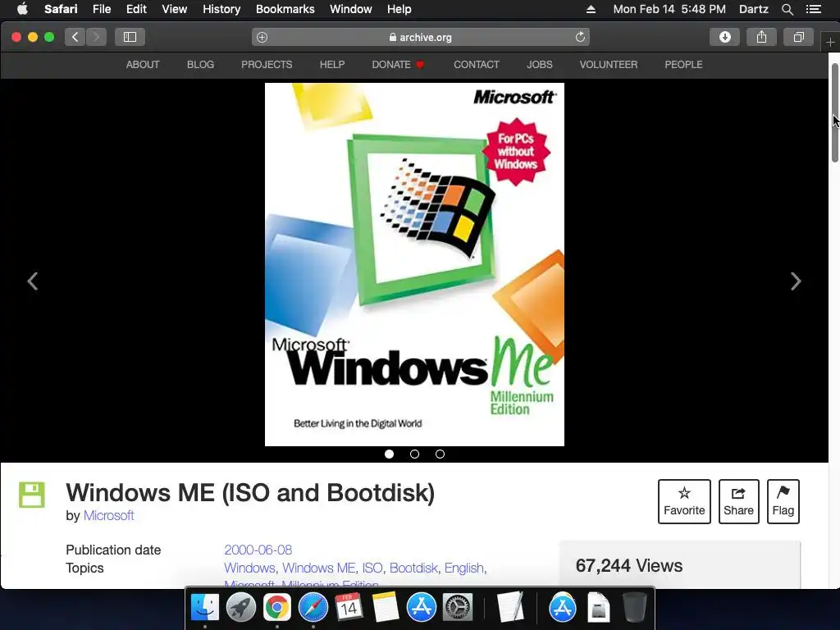The height and width of the screenshot is (630, 840).
Task: Show previous image in carousel
Action: [x=33, y=281]
